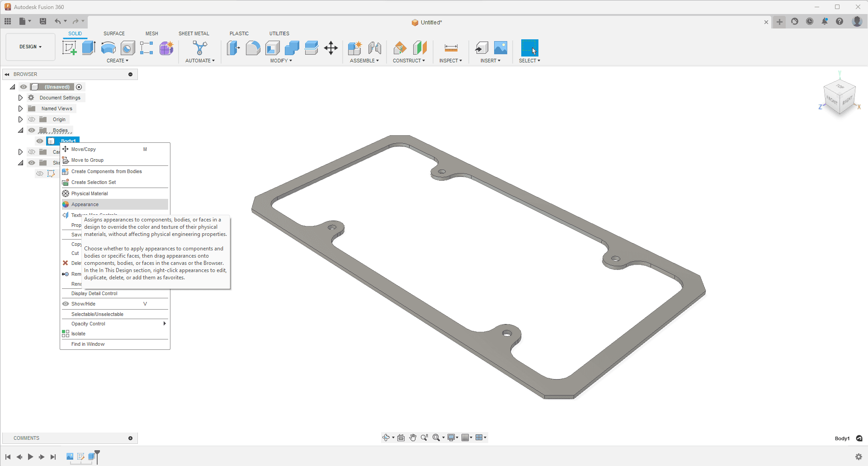Open the DESIGN workspace dropdown
The width and height of the screenshot is (868, 466).
(30, 47)
